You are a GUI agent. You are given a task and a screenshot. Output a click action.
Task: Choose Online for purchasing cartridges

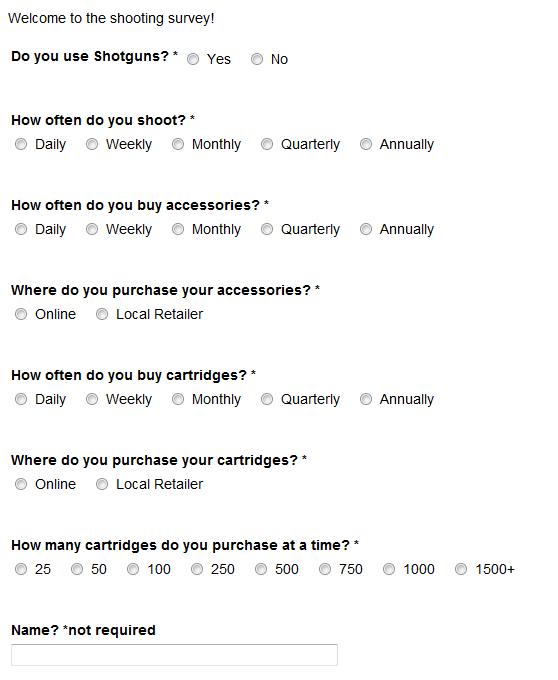pos(21,484)
